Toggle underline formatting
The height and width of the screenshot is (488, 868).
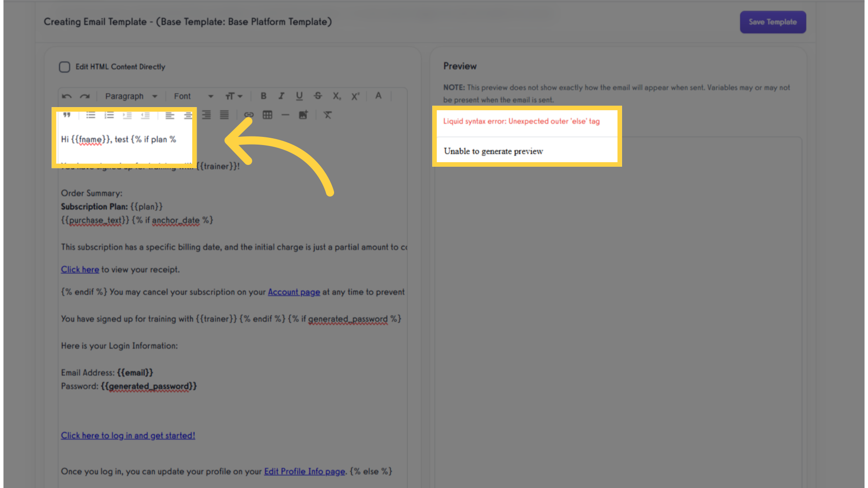299,96
